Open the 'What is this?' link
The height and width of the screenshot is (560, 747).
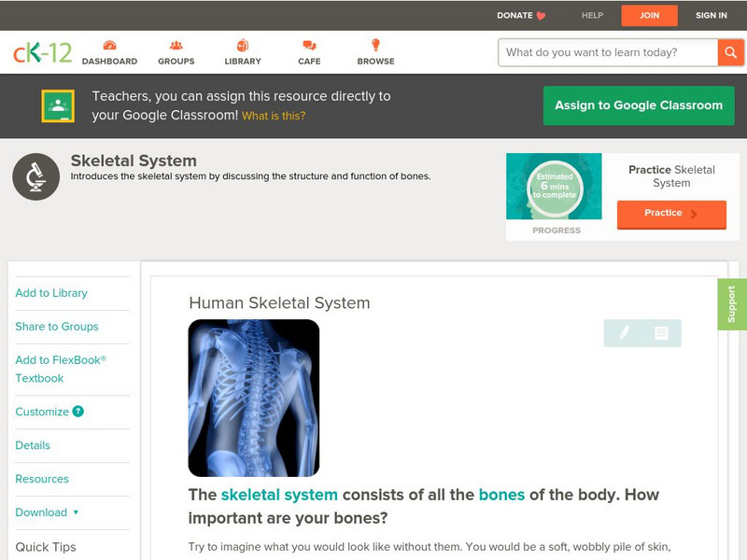point(274,116)
